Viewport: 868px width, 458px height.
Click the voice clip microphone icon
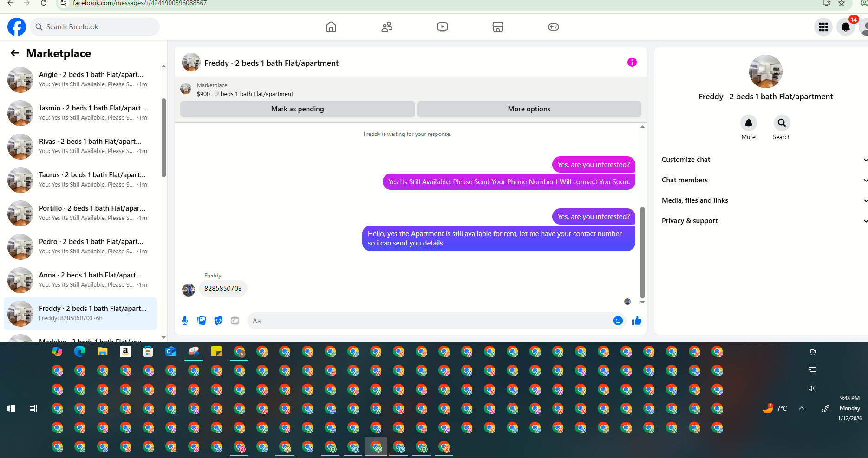tap(185, 321)
